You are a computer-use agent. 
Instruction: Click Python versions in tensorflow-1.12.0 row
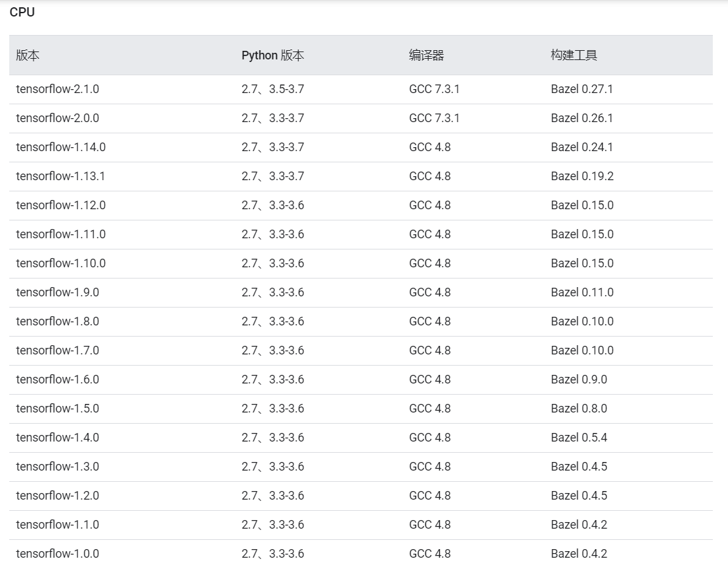[x=272, y=205]
